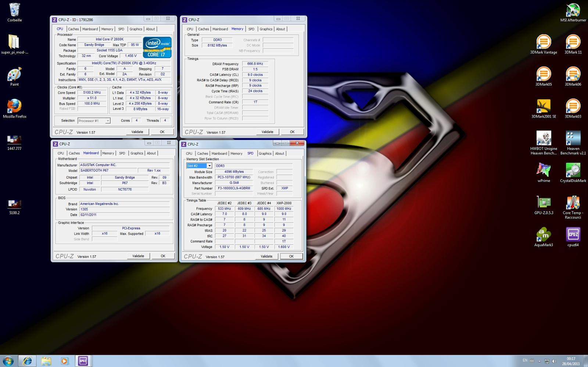This screenshot has width=588, height=367.
Task: Open the super_pi_mod folder on desktop
Action: 14,44
